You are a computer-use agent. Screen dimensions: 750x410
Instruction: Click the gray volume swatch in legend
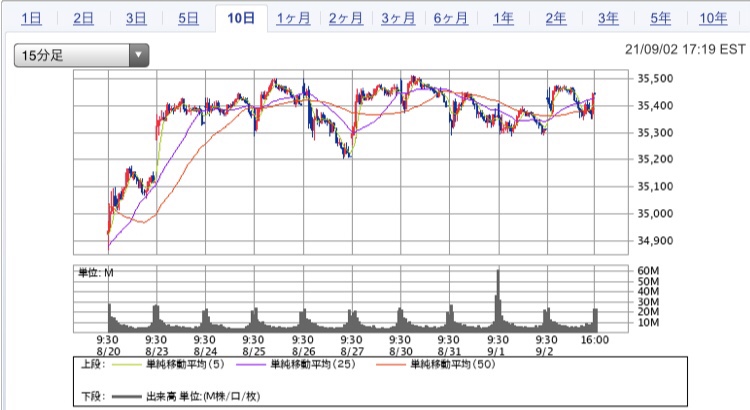click(x=126, y=397)
